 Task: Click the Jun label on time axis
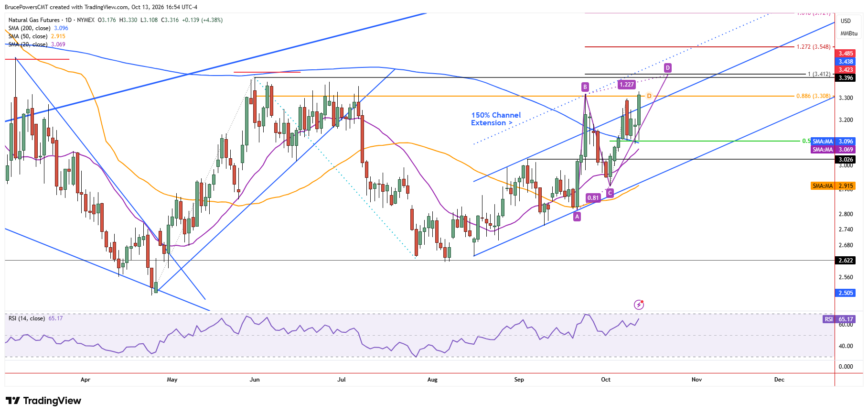255,380
